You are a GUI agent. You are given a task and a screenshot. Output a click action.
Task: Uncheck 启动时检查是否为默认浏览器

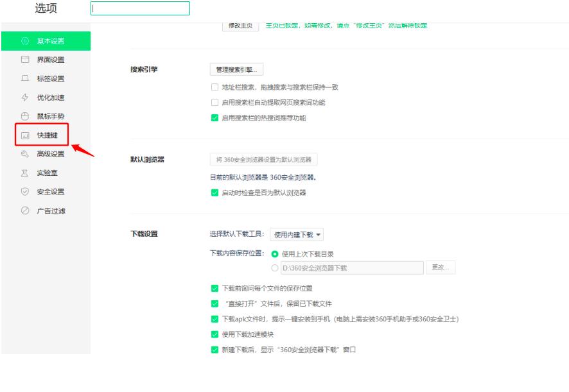(x=214, y=192)
